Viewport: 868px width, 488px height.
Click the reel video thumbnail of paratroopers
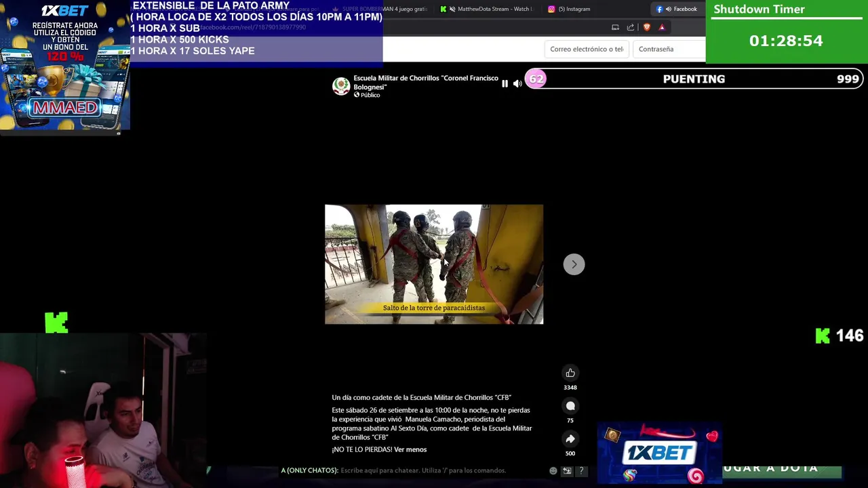click(434, 264)
